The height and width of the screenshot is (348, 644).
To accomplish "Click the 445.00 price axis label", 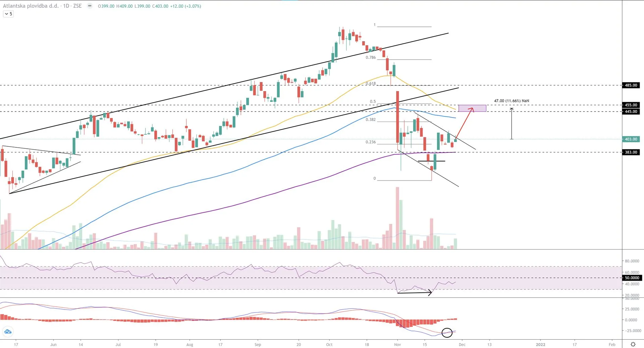I will pyautogui.click(x=631, y=112).
